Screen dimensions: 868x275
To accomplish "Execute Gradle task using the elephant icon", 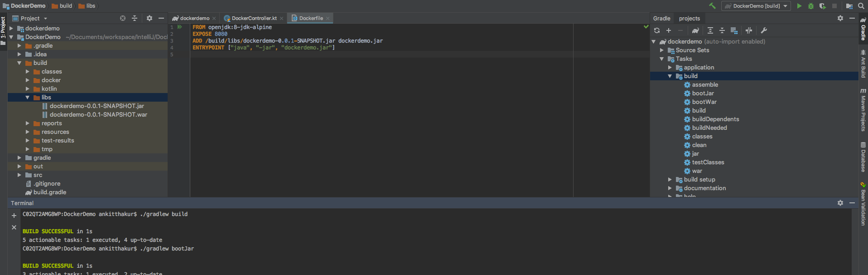I will [695, 30].
